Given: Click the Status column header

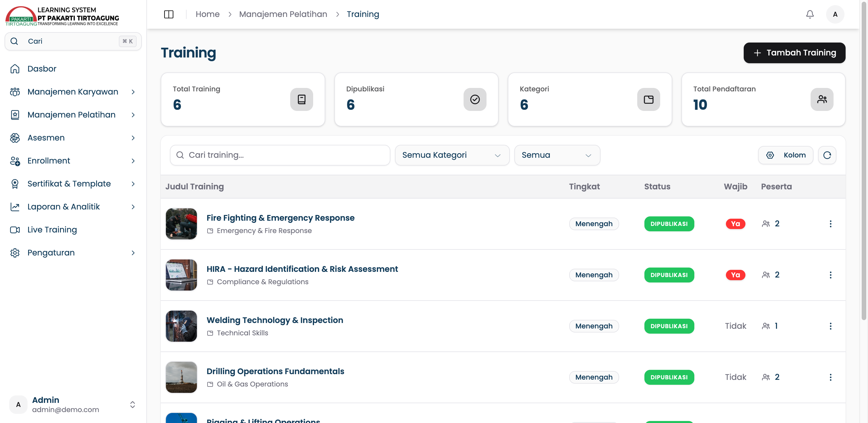Looking at the screenshot, I should 657,186.
